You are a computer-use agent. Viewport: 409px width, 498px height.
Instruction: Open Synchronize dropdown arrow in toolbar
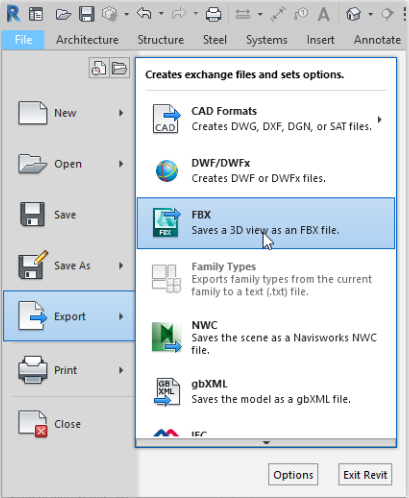coord(126,14)
